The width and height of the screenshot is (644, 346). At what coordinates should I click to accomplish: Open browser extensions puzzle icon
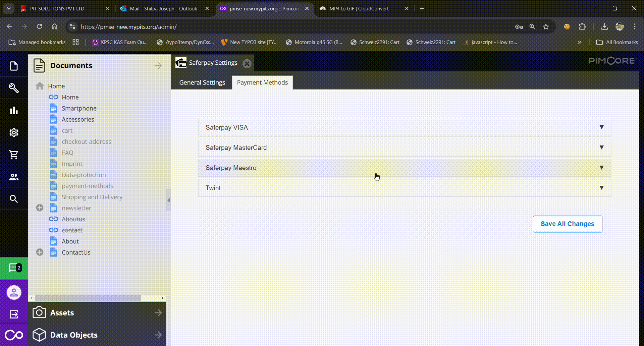pyautogui.click(x=582, y=26)
